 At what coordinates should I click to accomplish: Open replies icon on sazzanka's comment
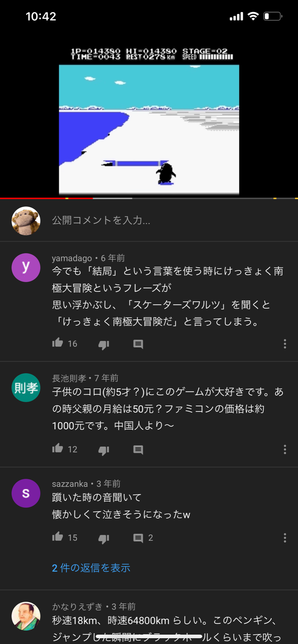point(138,538)
